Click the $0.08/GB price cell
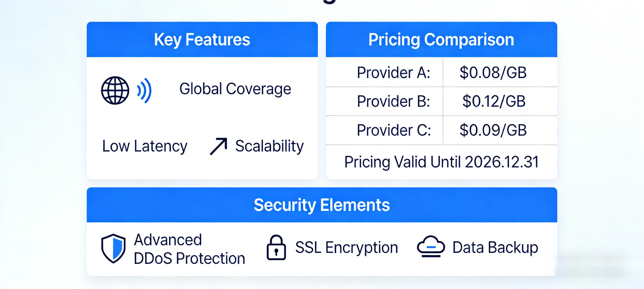 coord(493,73)
